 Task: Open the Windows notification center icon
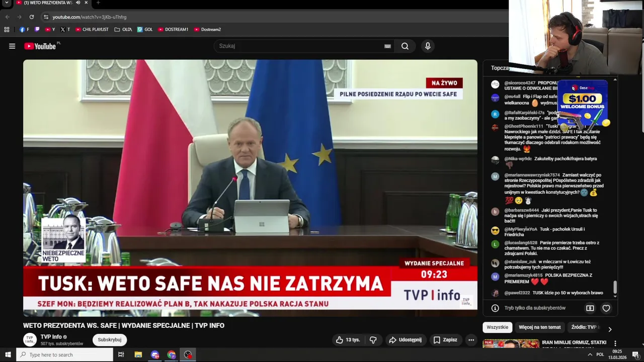[635, 355]
